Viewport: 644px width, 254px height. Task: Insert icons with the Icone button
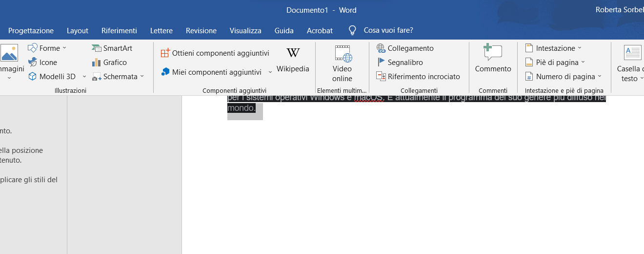tap(42, 62)
